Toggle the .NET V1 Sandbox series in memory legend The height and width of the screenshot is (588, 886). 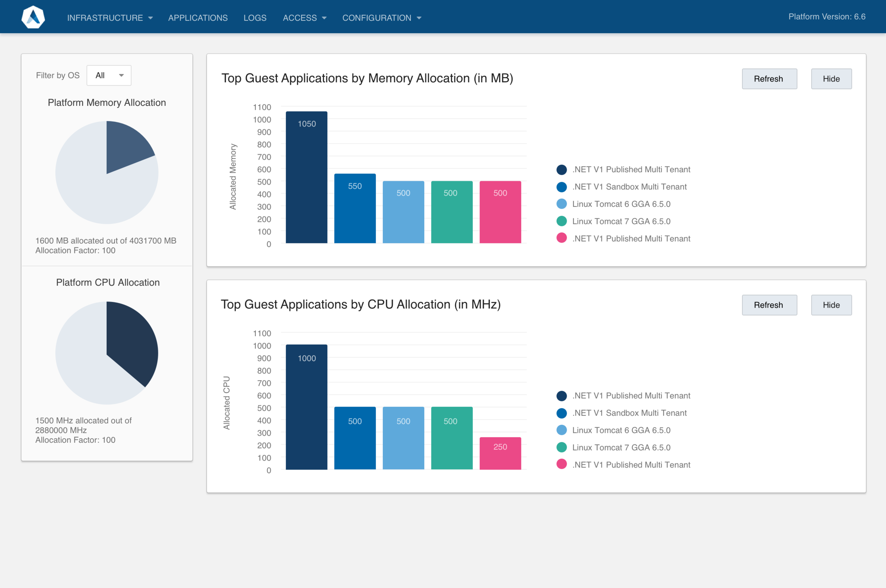[x=561, y=187]
